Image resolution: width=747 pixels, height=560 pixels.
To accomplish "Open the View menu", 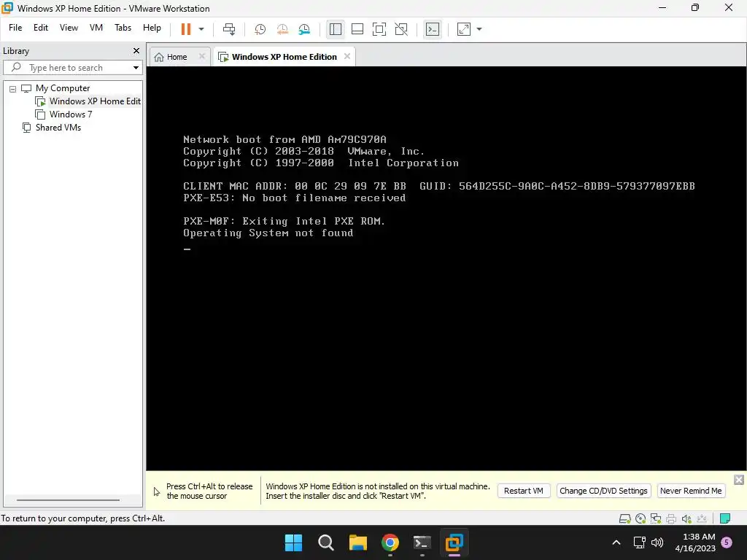I will 69,28.
